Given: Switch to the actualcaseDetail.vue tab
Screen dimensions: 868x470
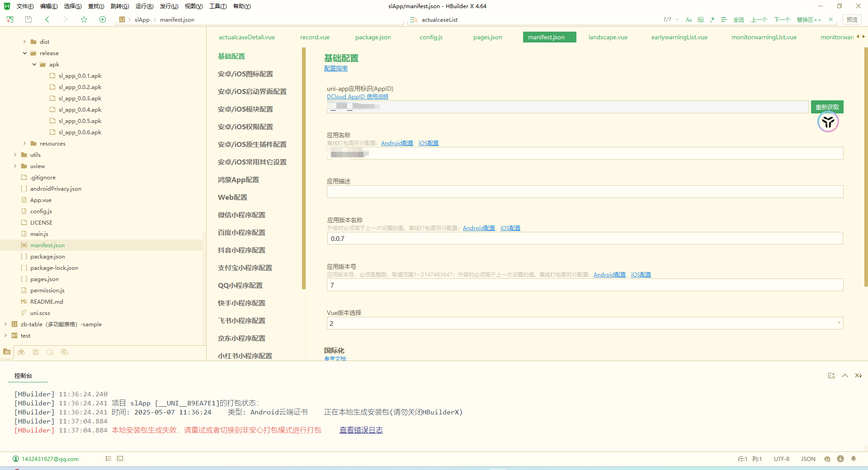Looking at the screenshot, I should point(247,37).
